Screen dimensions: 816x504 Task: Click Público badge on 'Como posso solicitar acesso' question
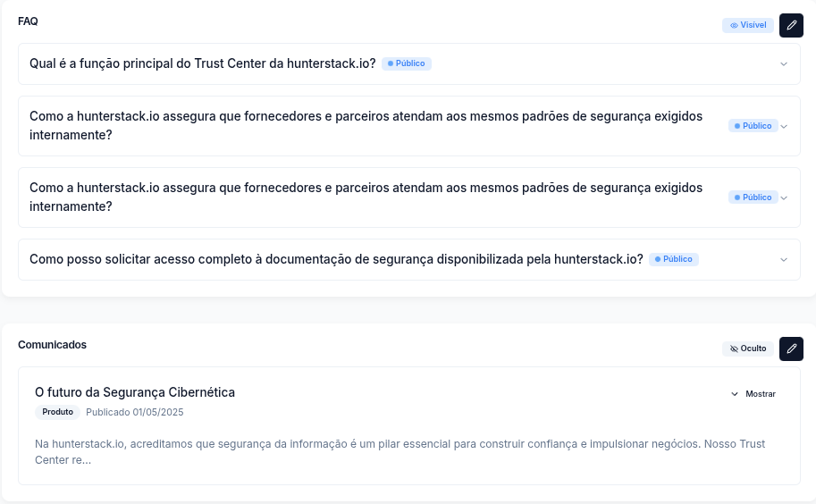[x=674, y=259]
